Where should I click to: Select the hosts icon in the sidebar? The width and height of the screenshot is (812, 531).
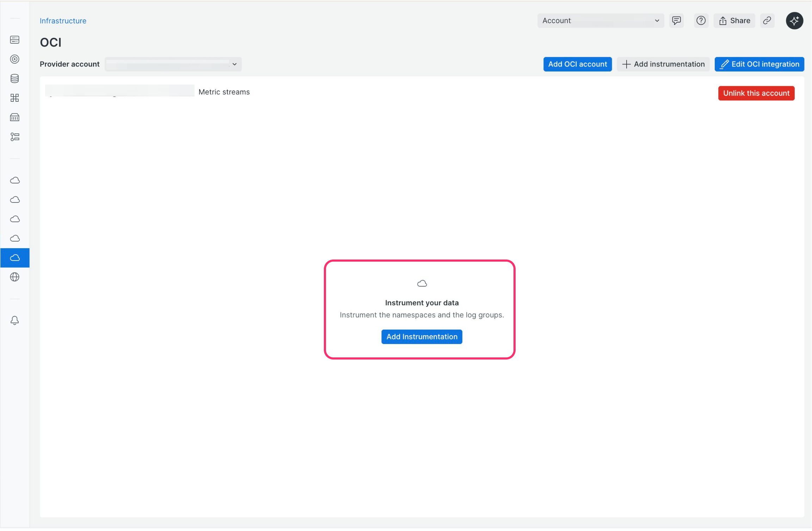(15, 39)
